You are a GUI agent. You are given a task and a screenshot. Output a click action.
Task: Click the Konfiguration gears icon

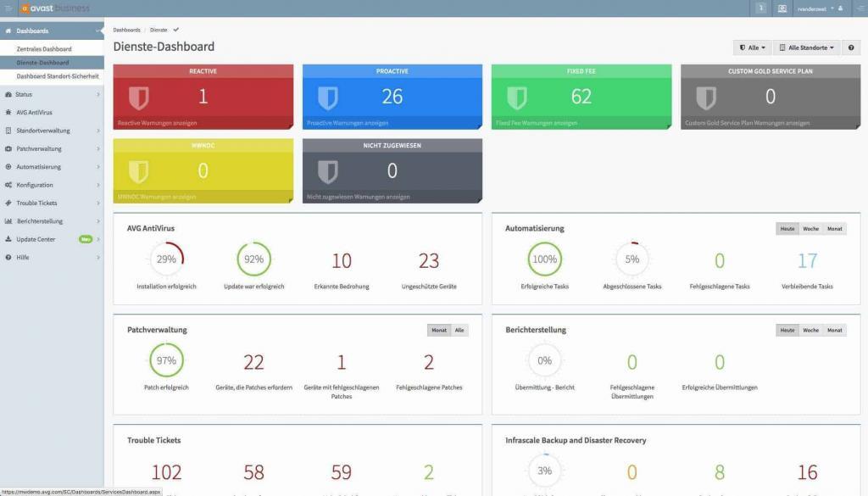10,185
